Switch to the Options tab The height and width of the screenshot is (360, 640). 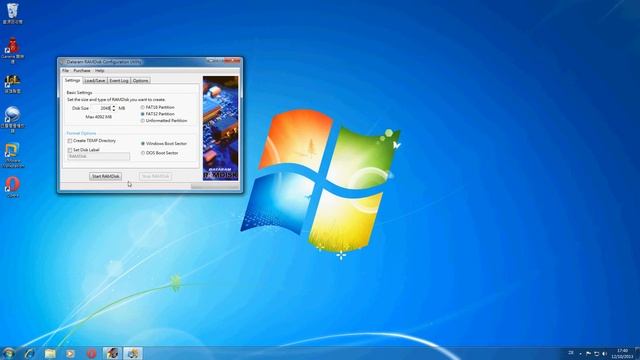(140, 81)
